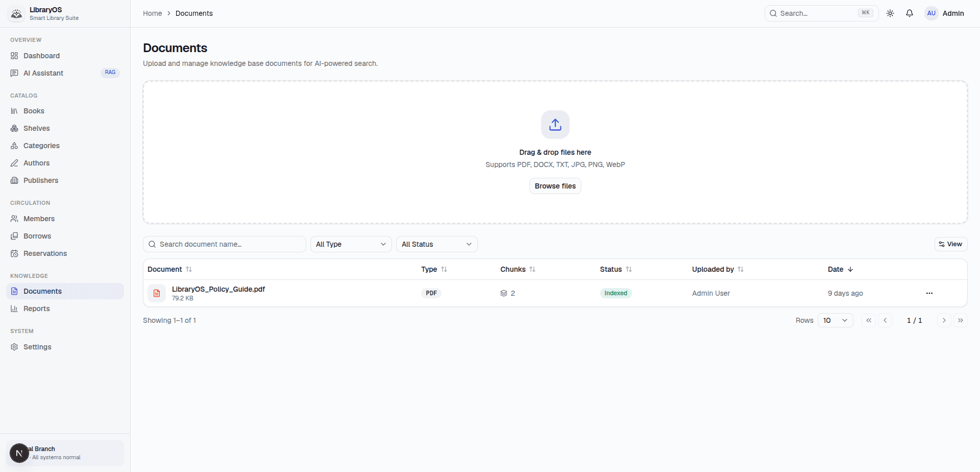Focus the Search document name field
This screenshot has width=980, height=472.
pyautogui.click(x=225, y=244)
